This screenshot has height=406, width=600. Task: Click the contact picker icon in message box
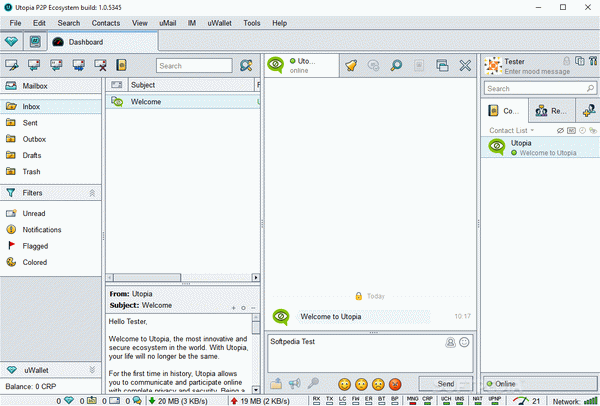450,342
